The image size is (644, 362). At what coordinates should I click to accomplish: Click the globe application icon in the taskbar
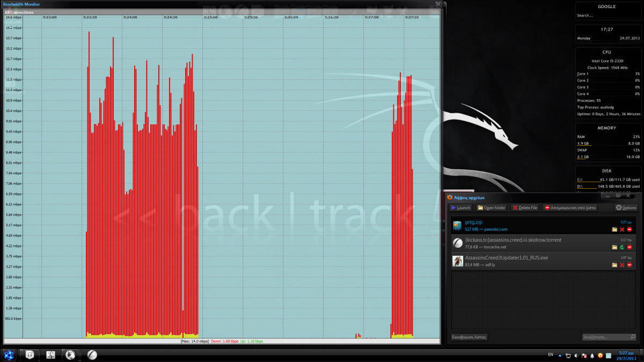pyautogui.click(x=70, y=354)
